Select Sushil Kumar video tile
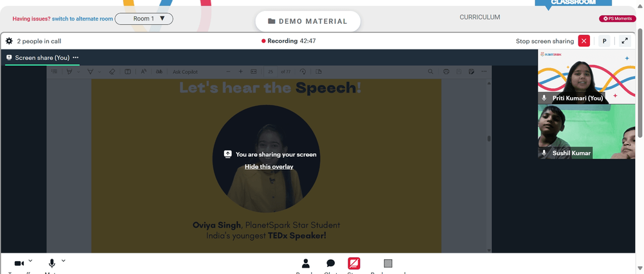The image size is (644, 274). [587, 131]
